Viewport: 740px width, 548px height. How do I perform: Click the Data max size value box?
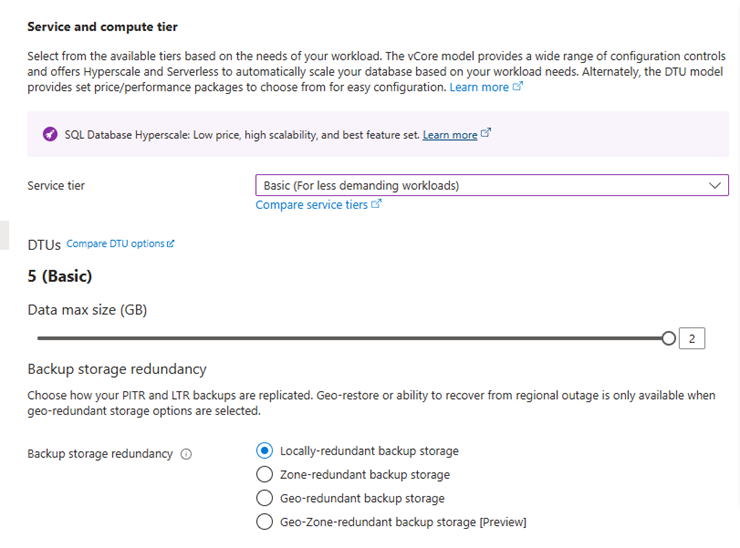click(x=691, y=339)
